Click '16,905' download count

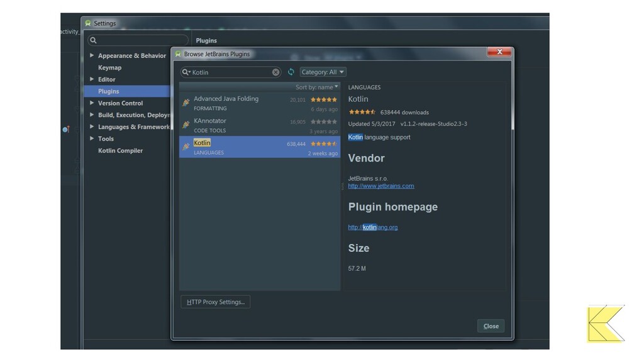pyautogui.click(x=297, y=122)
